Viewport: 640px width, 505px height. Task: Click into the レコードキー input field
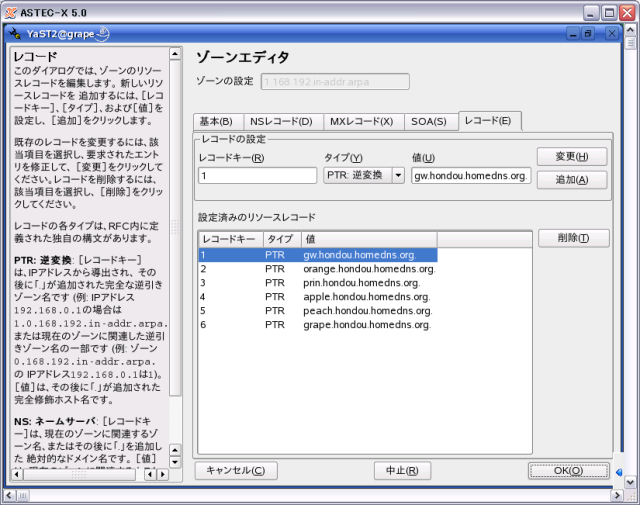click(x=257, y=176)
